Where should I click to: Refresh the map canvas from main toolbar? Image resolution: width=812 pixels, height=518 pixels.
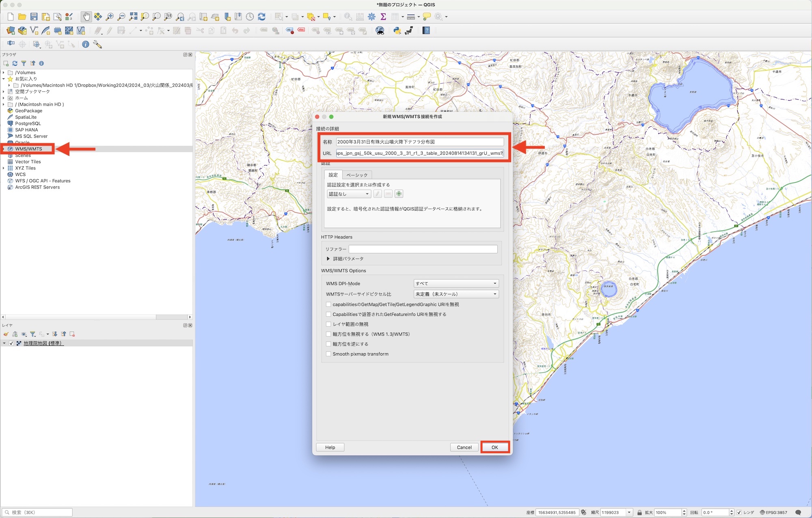262,17
